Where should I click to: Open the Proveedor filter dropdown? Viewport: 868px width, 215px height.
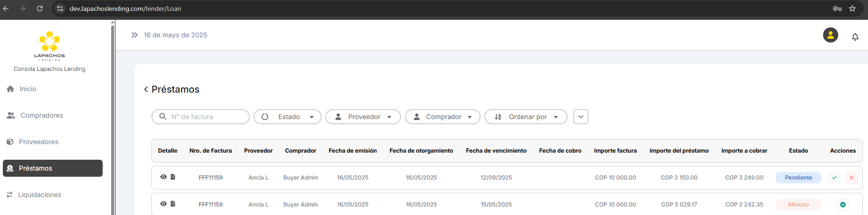tap(363, 117)
